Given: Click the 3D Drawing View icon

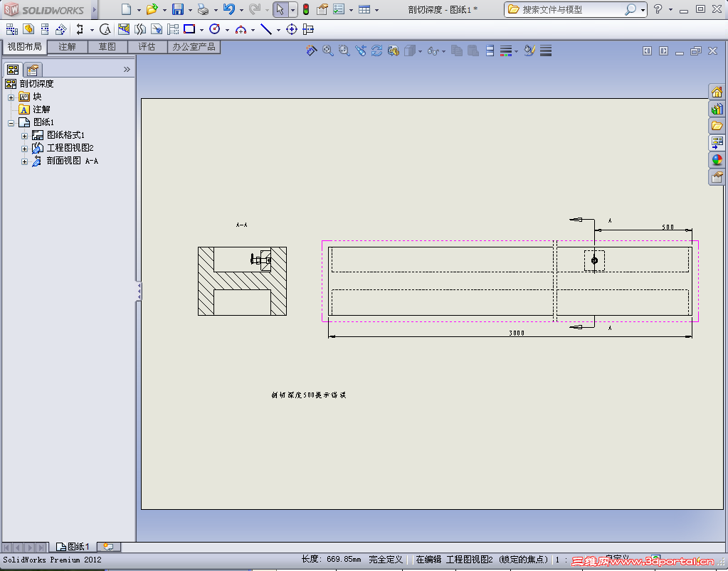Looking at the screenshot, I should 394,50.
